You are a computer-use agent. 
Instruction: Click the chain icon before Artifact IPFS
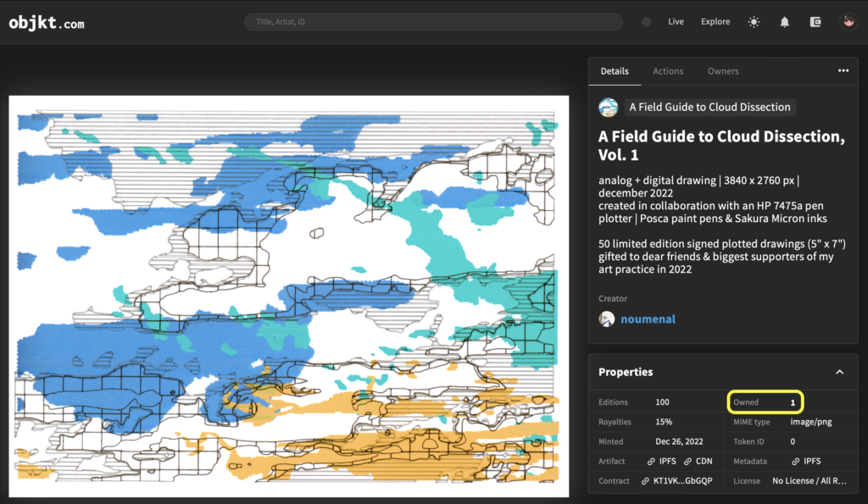point(651,462)
